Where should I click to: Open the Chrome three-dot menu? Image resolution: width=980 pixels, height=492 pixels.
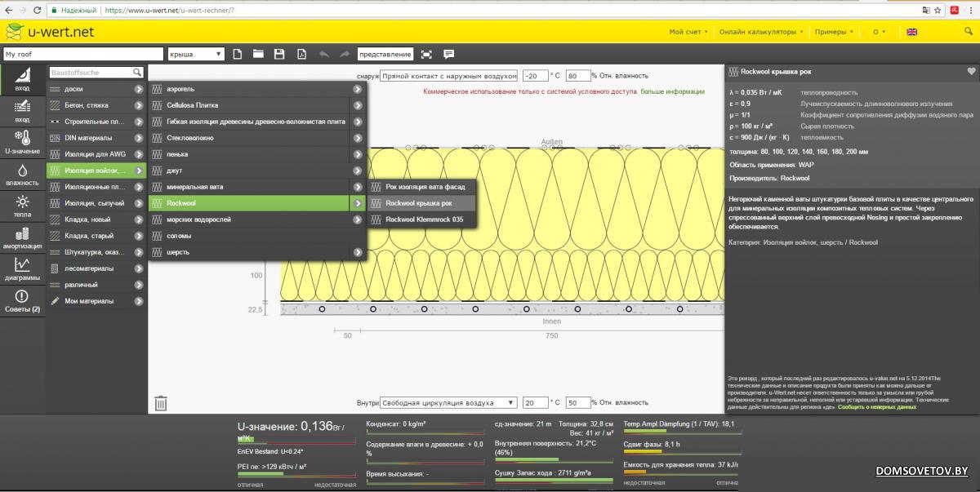[x=970, y=10]
